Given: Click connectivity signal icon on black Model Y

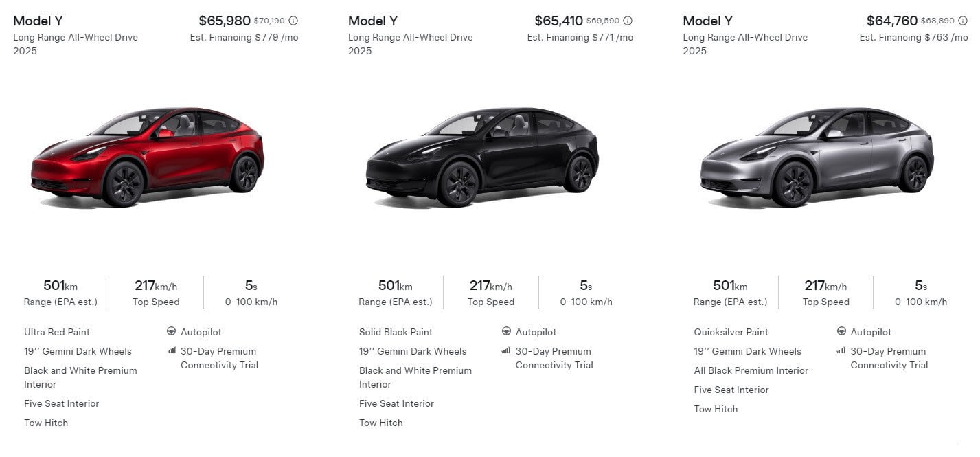Looking at the screenshot, I should click(x=507, y=350).
